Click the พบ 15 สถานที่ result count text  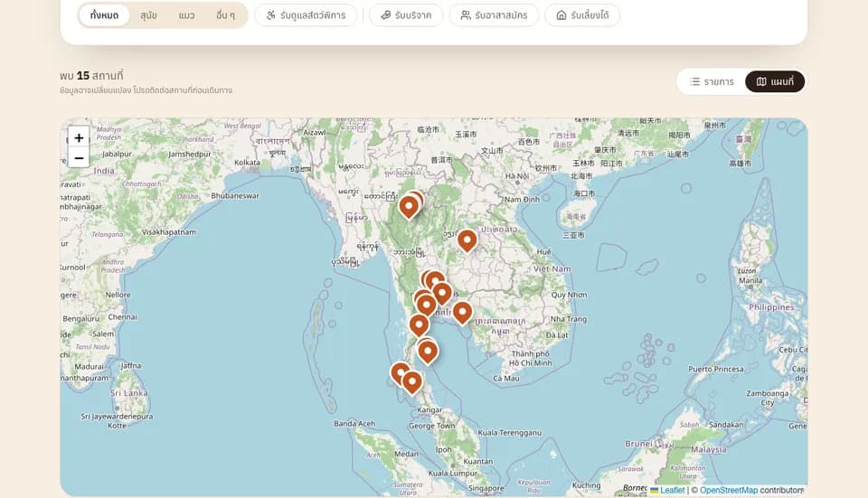[91, 75]
